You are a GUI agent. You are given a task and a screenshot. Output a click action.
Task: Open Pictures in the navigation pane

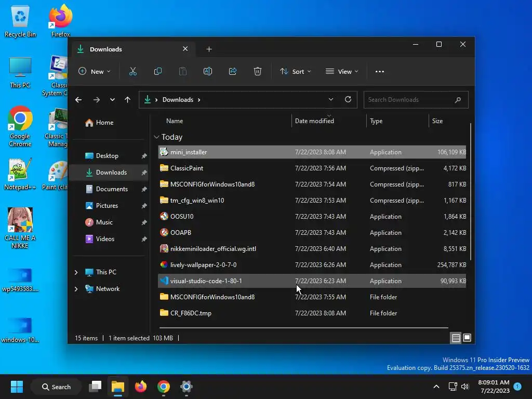[107, 206]
